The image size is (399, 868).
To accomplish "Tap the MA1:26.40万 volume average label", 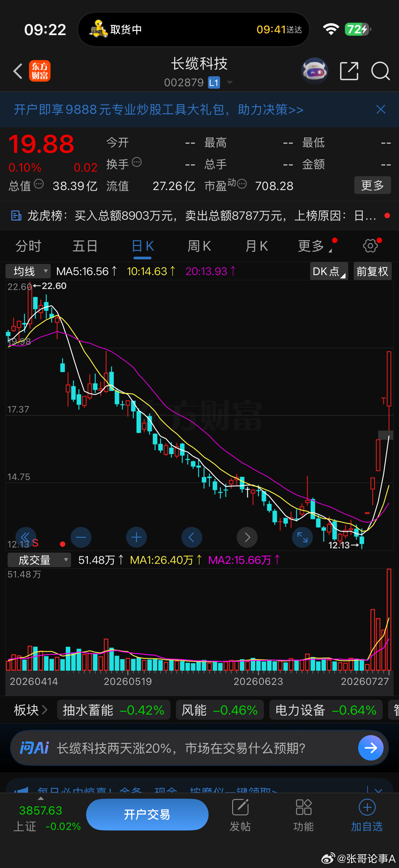I will point(166,560).
